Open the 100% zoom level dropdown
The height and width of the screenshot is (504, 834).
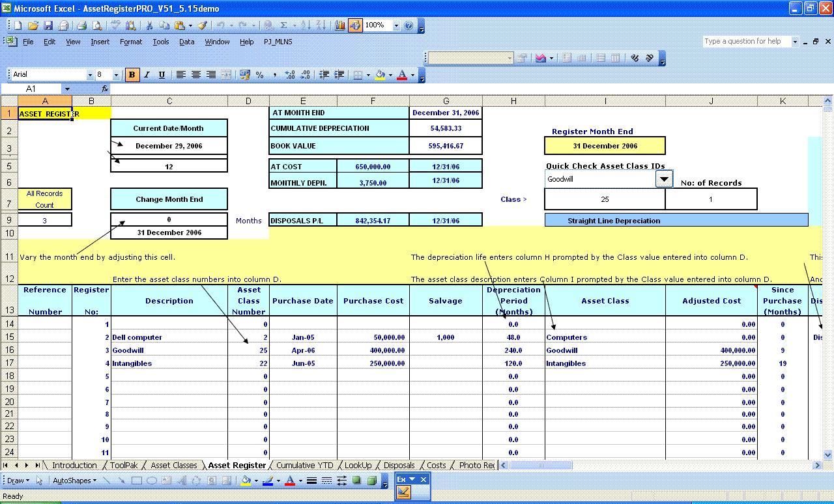point(396,25)
